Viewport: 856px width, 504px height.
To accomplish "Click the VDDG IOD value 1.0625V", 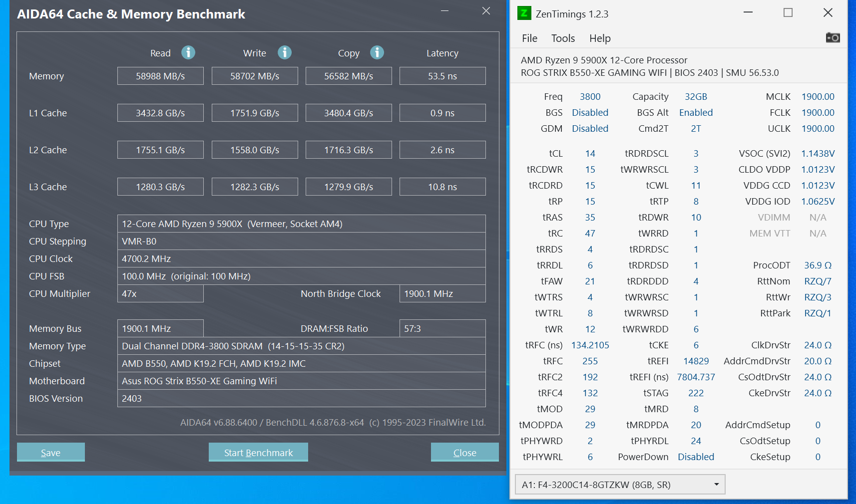I will 818,201.
